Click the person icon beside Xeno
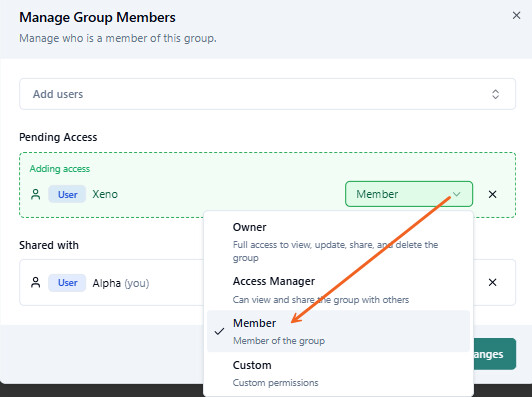 36,194
